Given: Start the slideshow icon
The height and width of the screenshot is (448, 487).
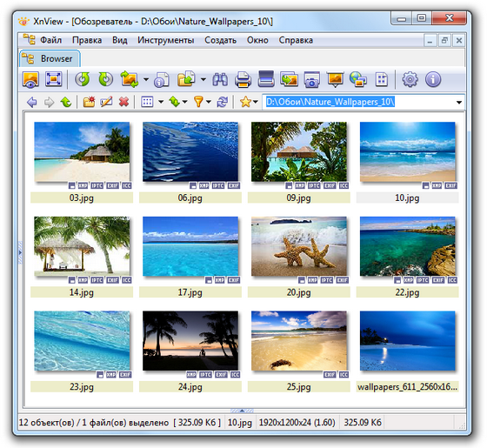Looking at the screenshot, I should [335, 79].
